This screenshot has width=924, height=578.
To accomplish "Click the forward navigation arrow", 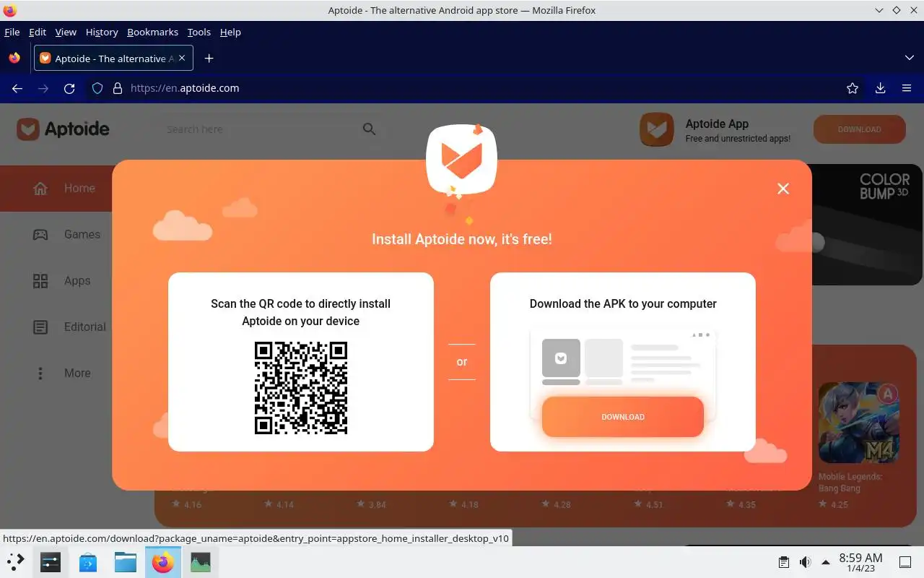I will pos(43,88).
